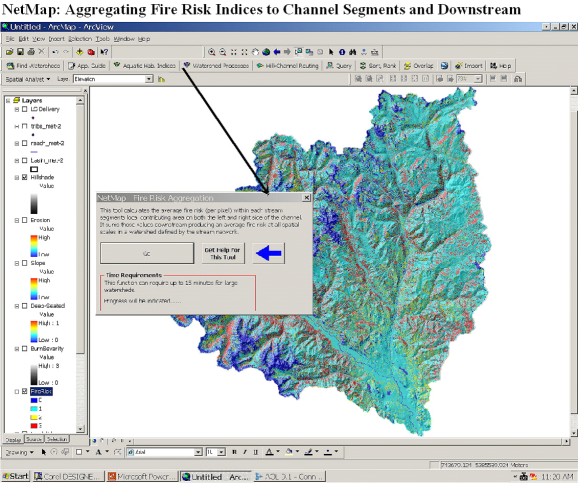Uncheck the Hillshade layer checkbox

click(x=25, y=177)
